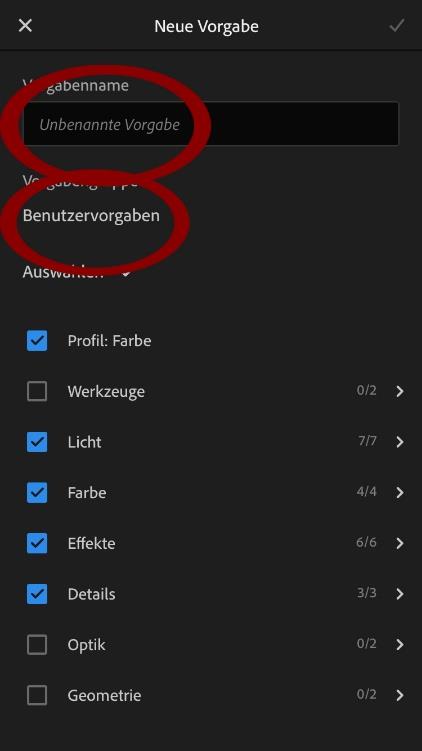Disable the Effekte checkbox
The width and height of the screenshot is (422, 751).
point(37,543)
